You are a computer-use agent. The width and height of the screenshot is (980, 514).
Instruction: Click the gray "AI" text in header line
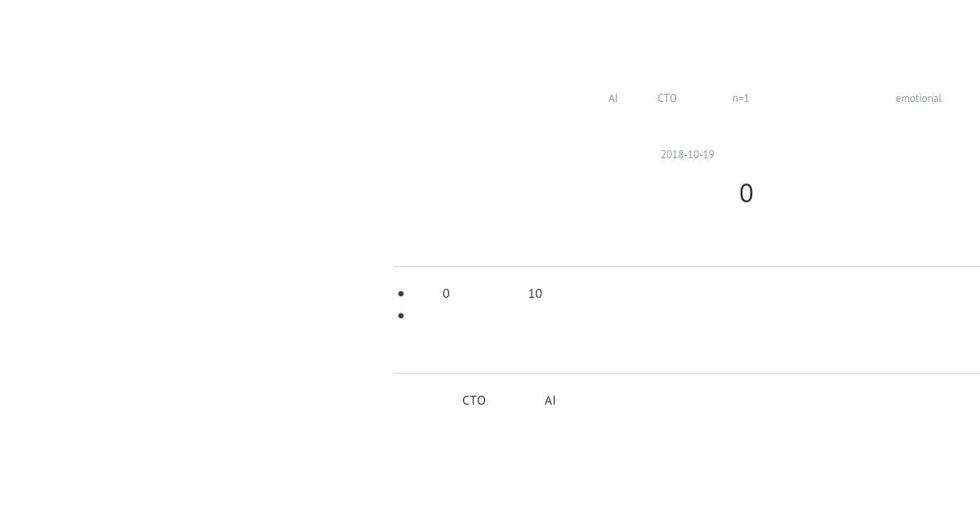click(x=613, y=98)
